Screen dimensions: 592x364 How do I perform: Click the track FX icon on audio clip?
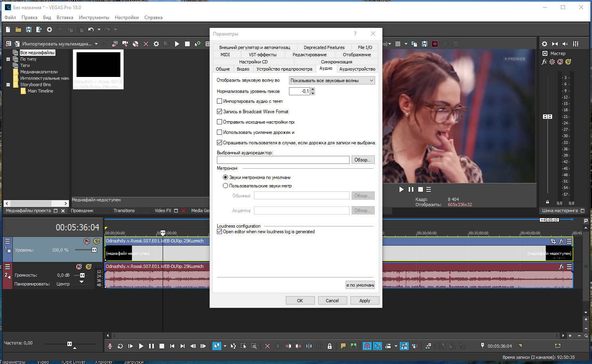pos(561,266)
